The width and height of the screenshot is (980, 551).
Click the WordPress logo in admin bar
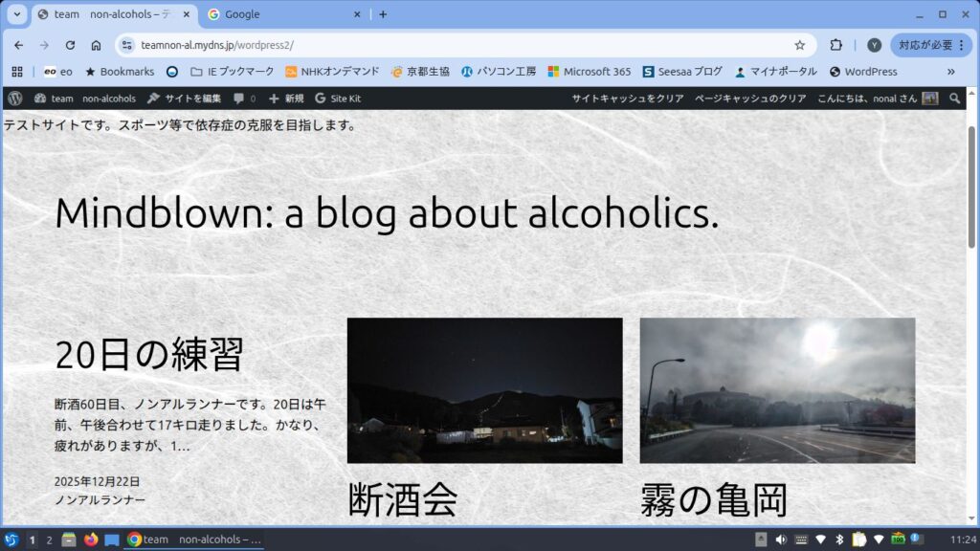13,99
